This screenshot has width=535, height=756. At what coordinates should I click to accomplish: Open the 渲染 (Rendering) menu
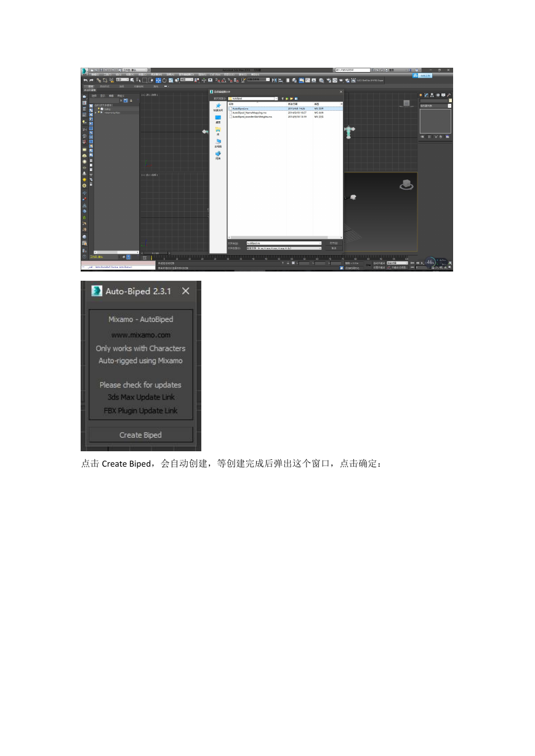pyautogui.click(x=203, y=75)
